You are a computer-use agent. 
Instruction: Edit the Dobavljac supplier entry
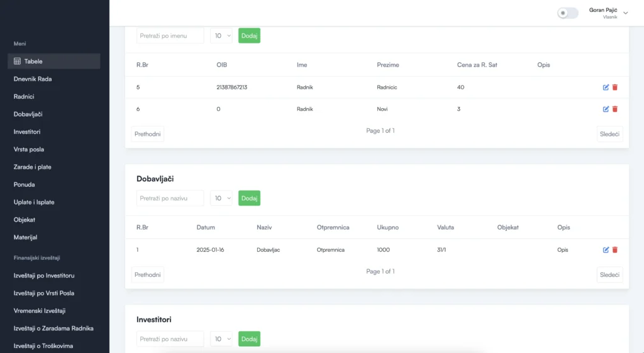(606, 250)
